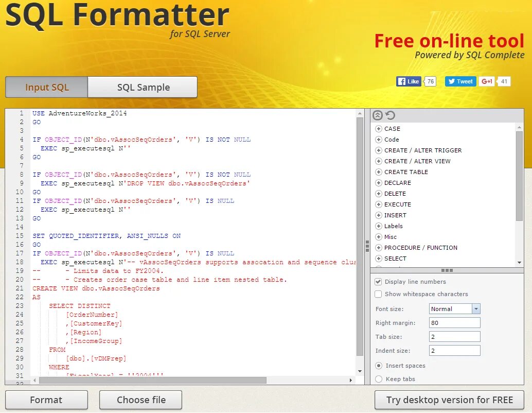Expand the INSERT options group
The image size is (532, 413).
click(379, 215)
